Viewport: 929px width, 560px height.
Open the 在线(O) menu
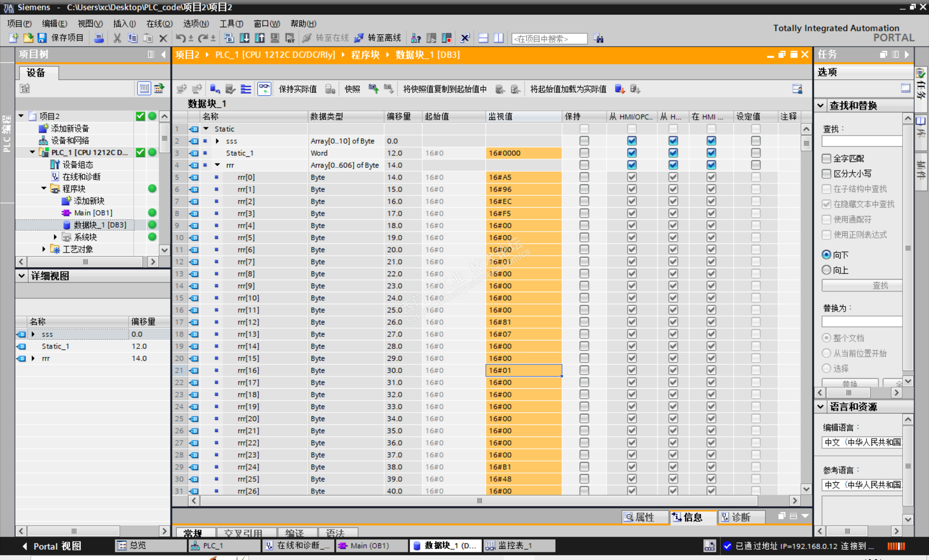(x=159, y=23)
